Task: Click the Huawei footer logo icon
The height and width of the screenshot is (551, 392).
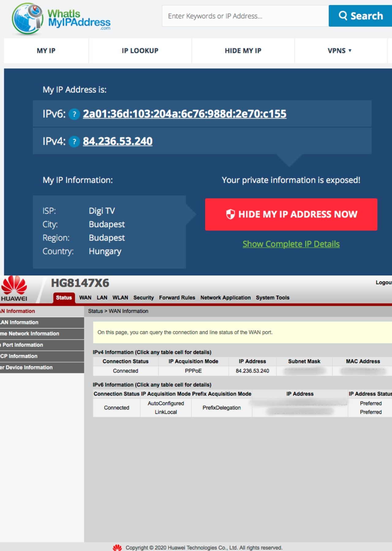Action: pyautogui.click(x=117, y=547)
